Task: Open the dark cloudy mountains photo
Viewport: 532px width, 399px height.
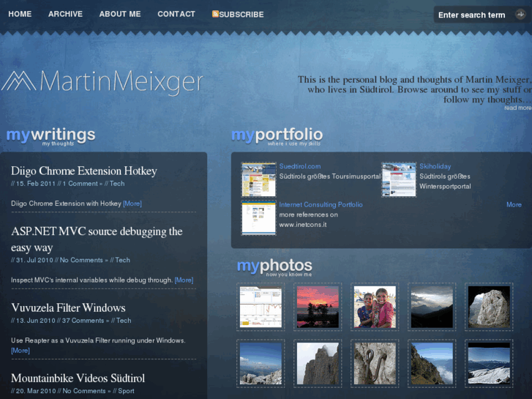Action: click(x=432, y=307)
